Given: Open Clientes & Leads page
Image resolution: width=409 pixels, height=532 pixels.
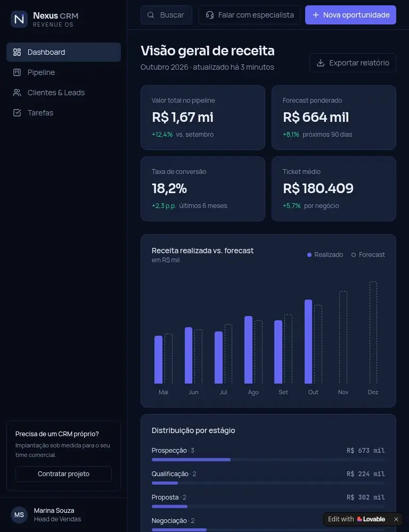Looking at the screenshot, I should pos(63,93).
